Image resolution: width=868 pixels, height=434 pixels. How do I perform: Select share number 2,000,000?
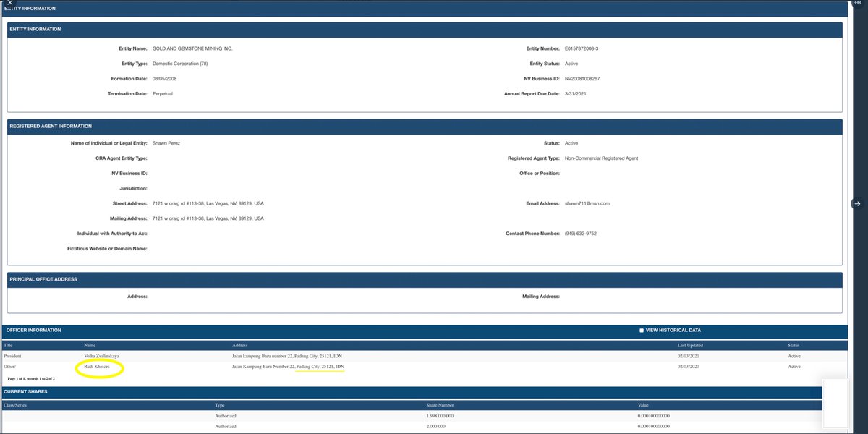coord(436,427)
